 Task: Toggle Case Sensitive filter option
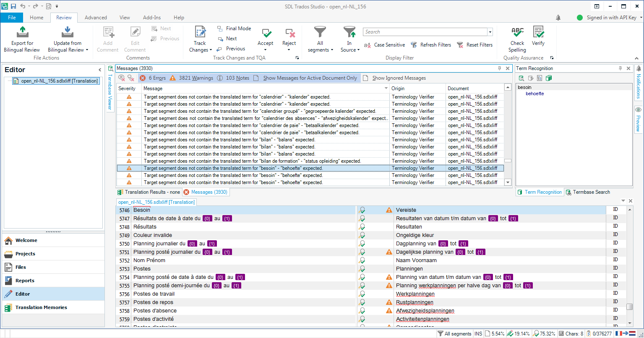coord(384,45)
